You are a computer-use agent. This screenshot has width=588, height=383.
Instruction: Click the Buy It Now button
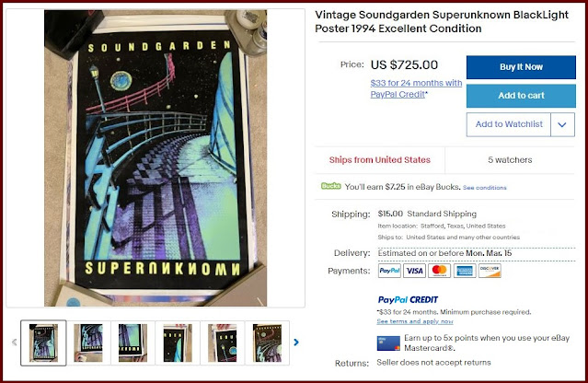(x=521, y=67)
